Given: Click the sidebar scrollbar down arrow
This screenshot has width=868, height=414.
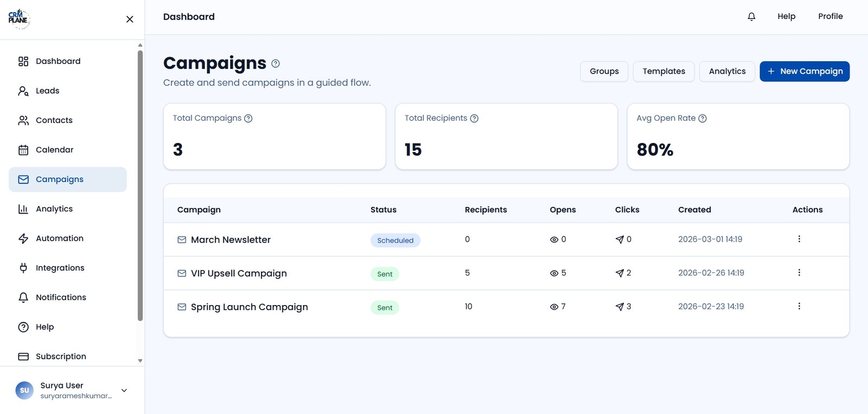Looking at the screenshot, I should pos(140,360).
